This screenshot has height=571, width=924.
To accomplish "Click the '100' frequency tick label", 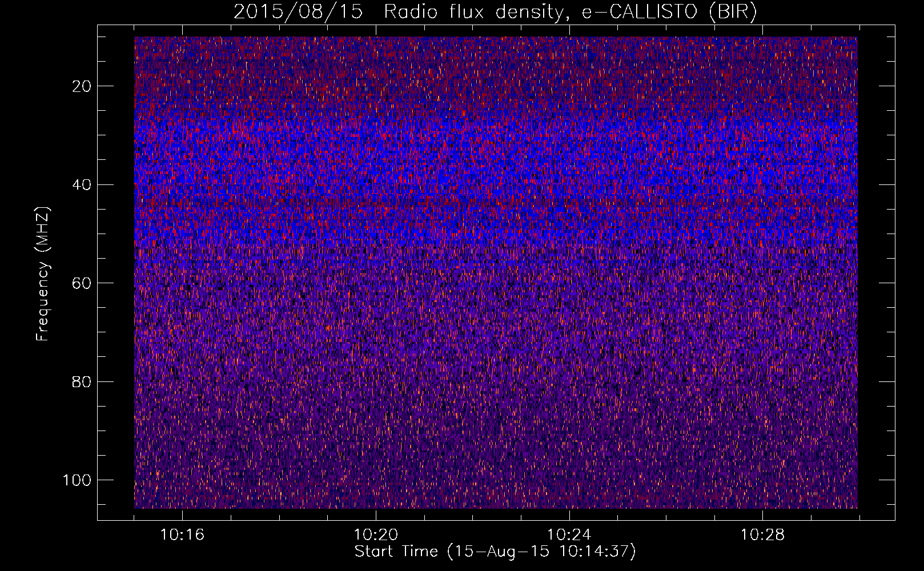I will 77,480.
